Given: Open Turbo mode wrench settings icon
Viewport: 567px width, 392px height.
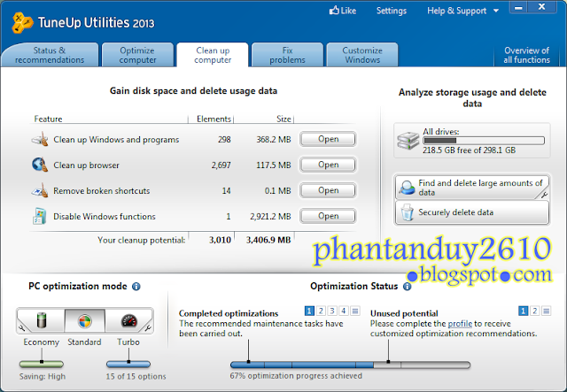Looking at the screenshot, I should tap(148, 327).
